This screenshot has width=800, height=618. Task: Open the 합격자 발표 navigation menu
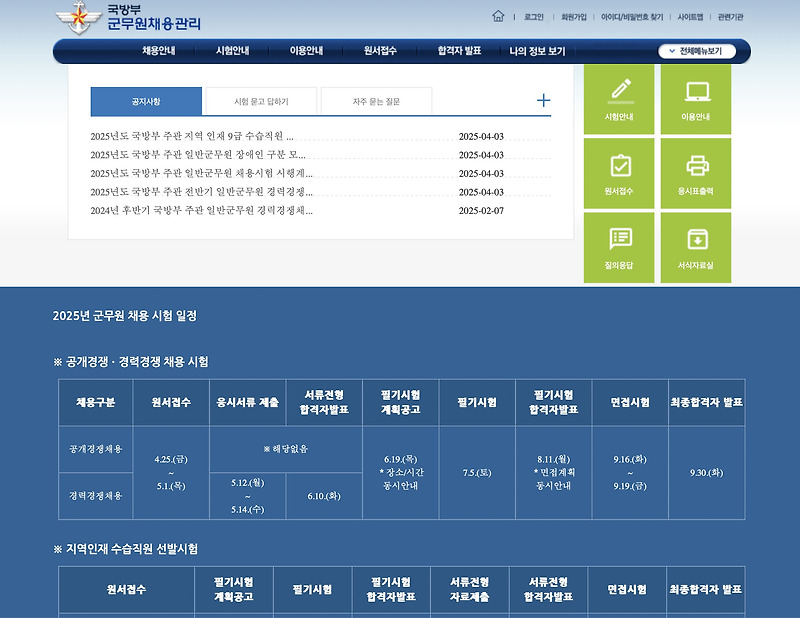point(460,50)
